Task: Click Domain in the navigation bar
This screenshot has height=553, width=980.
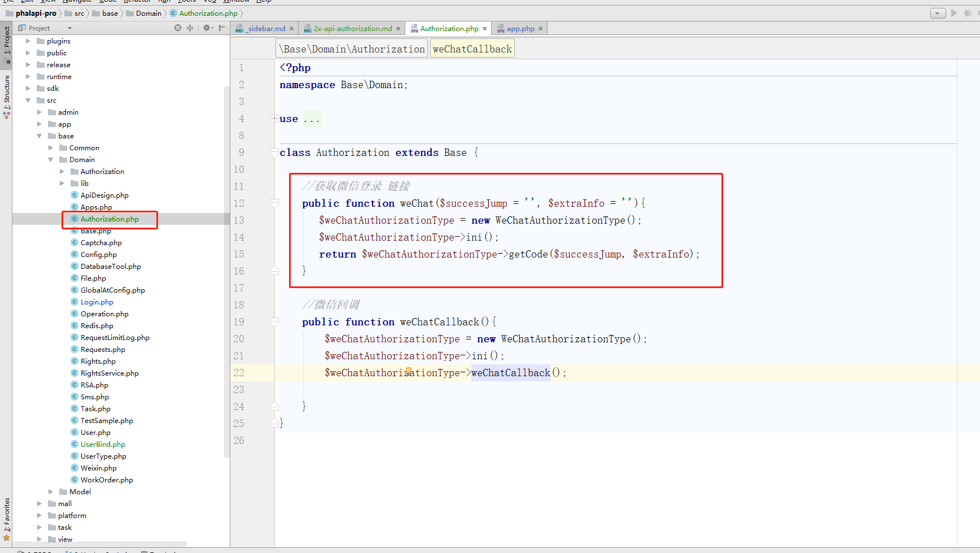Action: pos(148,14)
